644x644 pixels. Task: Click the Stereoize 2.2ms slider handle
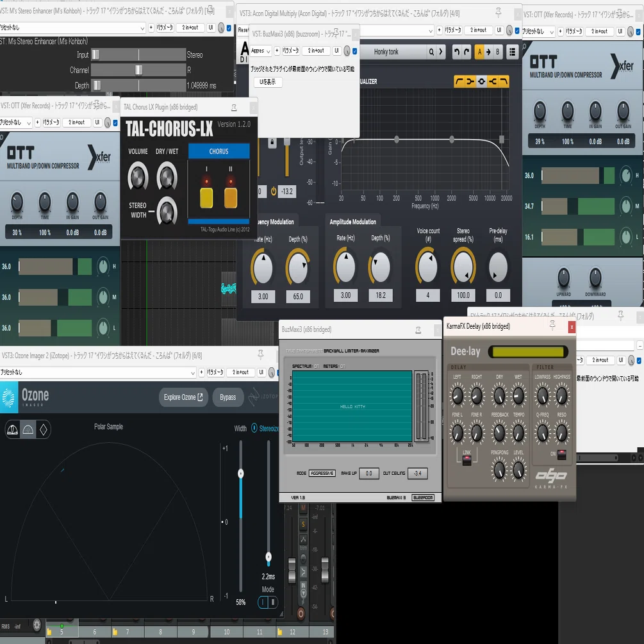coord(268,557)
